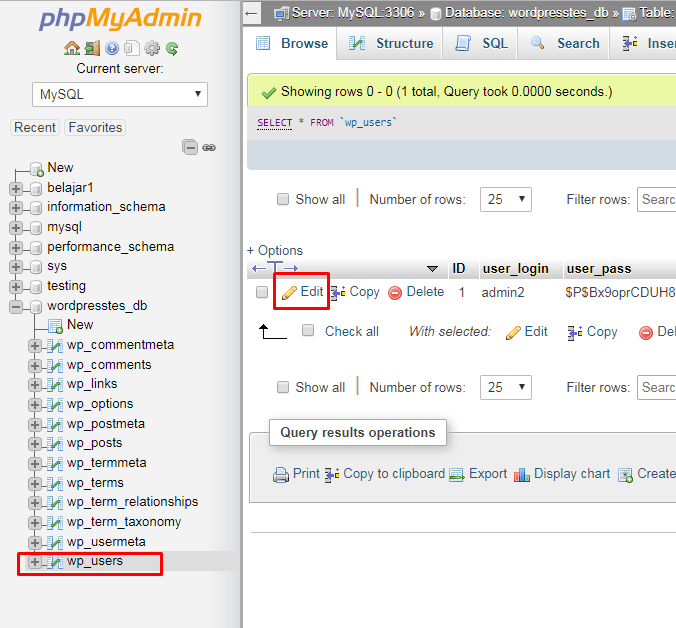676x628 pixels.
Task: Open wp_comments table in tree
Action: 109,365
